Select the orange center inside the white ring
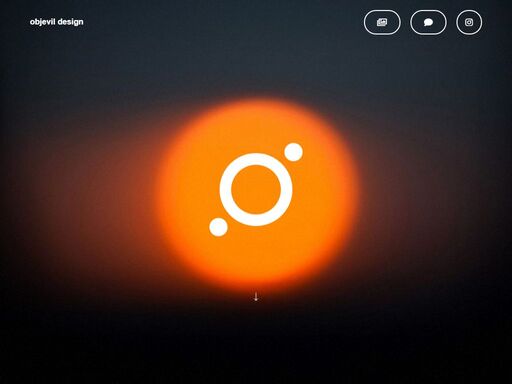The image size is (512, 384). pos(256,190)
